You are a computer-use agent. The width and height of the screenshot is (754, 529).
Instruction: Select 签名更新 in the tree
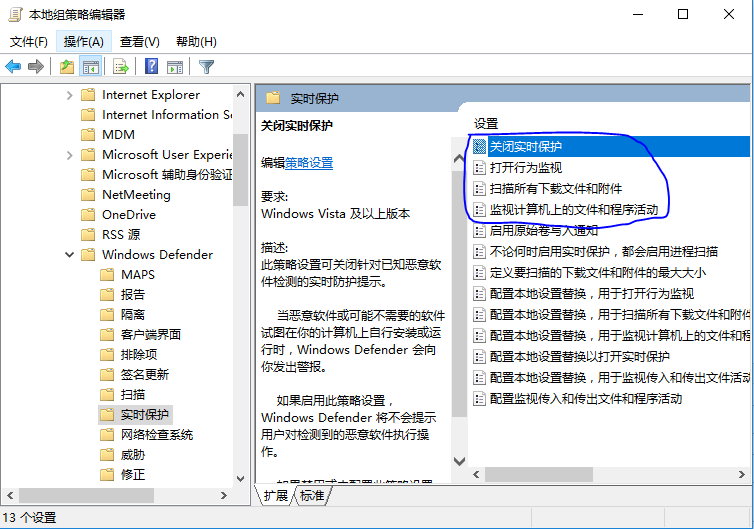pyautogui.click(x=145, y=375)
